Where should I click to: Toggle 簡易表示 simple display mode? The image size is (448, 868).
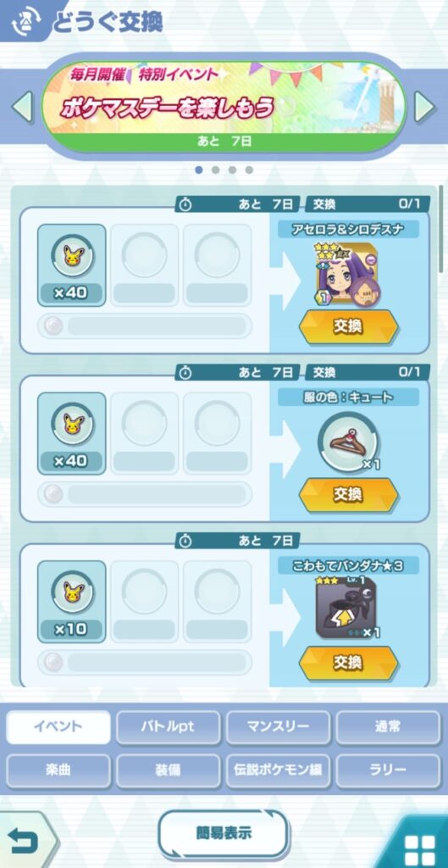click(224, 833)
